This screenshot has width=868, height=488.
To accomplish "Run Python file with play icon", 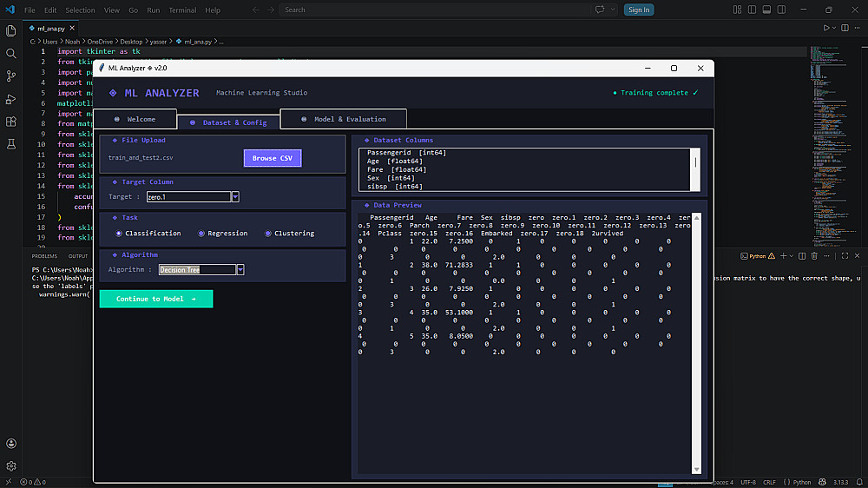I will (826, 28).
